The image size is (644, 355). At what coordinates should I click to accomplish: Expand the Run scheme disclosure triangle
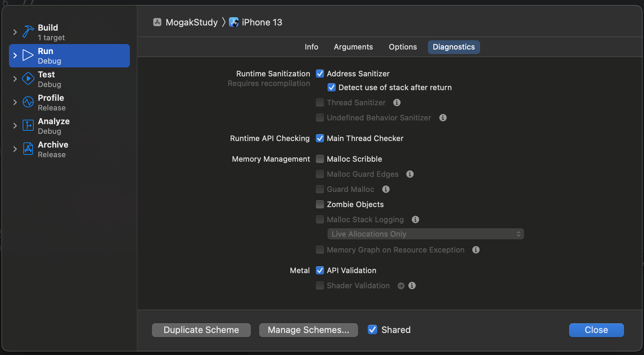coord(14,55)
